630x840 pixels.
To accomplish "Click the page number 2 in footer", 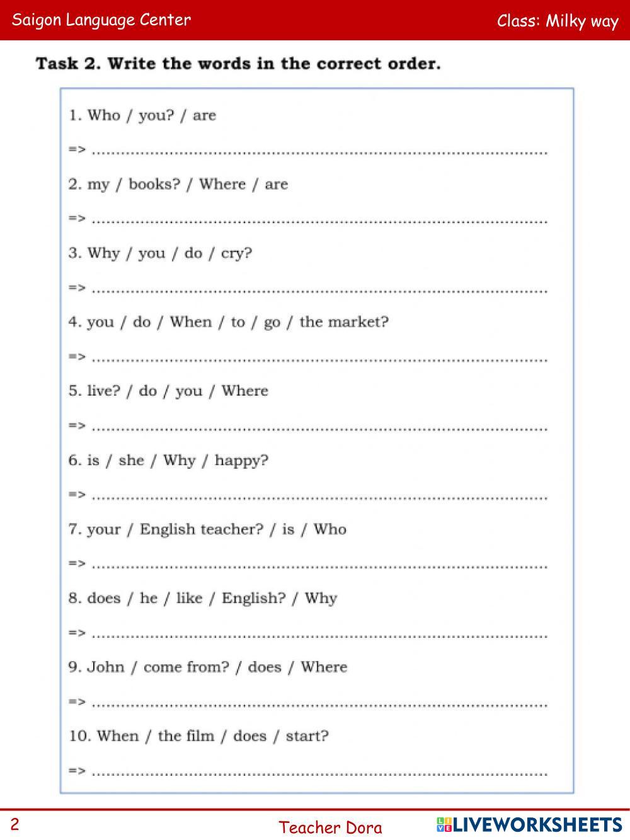I will (15, 824).
